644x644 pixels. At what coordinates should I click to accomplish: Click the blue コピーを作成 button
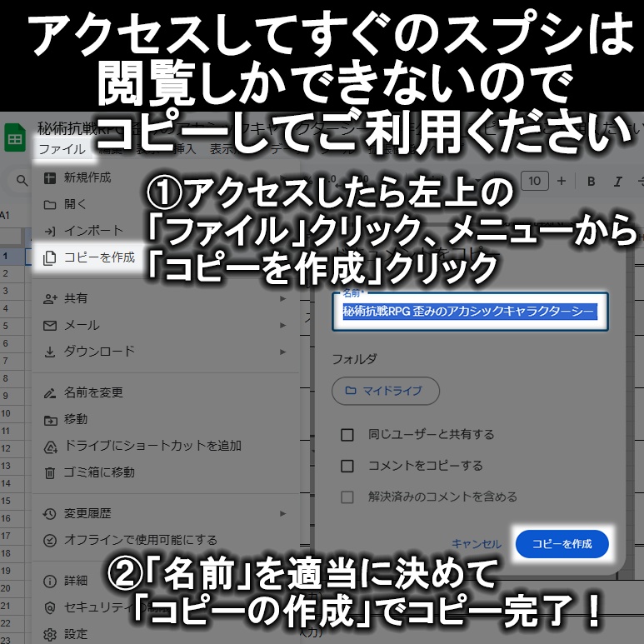click(x=562, y=544)
